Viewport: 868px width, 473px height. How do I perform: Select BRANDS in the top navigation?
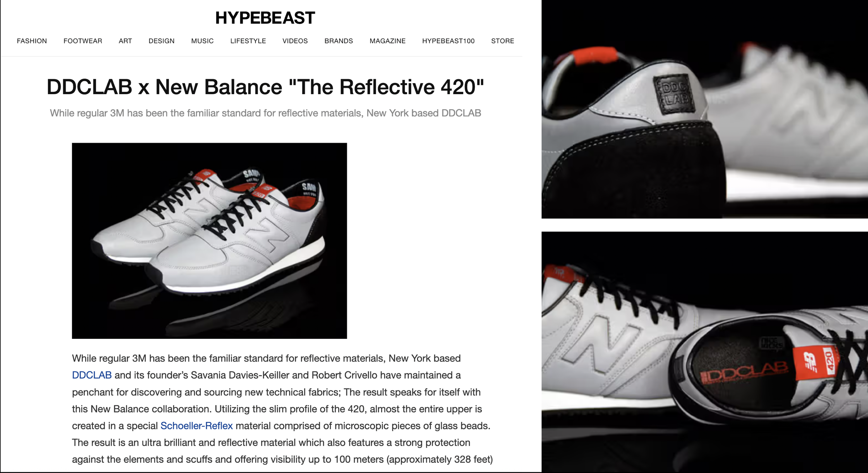click(339, 41)
